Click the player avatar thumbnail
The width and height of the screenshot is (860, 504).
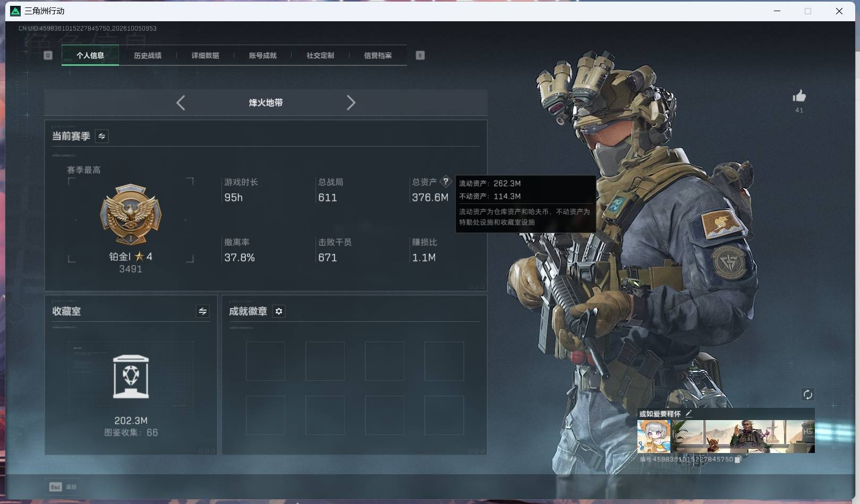coord(654,437)
